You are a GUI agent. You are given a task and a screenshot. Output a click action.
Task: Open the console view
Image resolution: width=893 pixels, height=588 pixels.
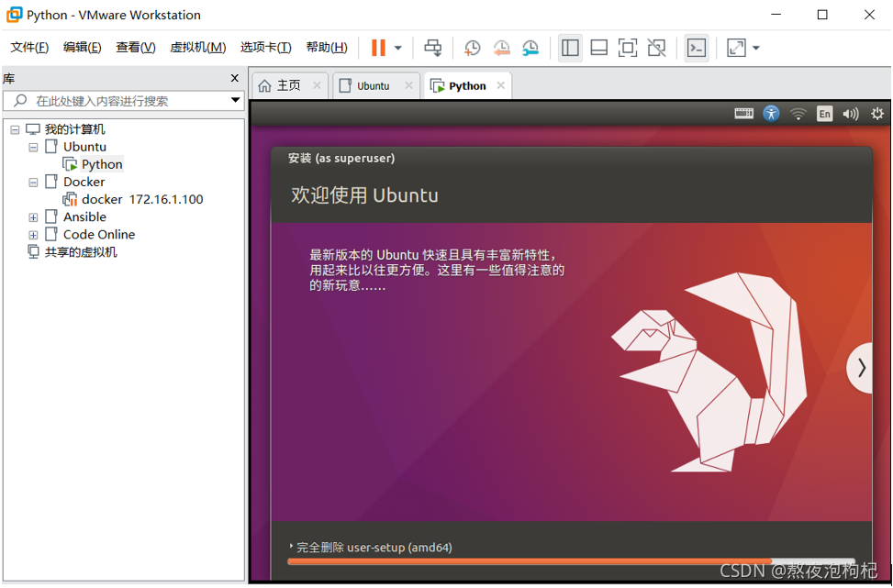tap(697, 48)
